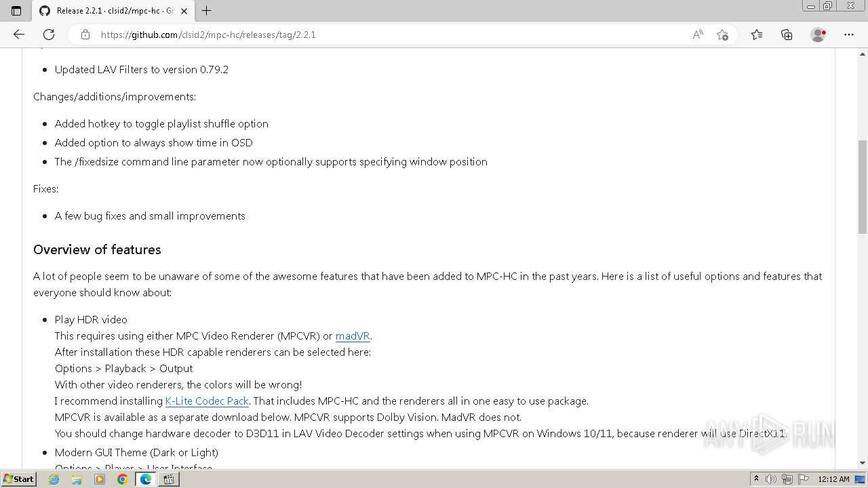Open the Favorites list icon
868x488 pixels.
pos(757,35)
